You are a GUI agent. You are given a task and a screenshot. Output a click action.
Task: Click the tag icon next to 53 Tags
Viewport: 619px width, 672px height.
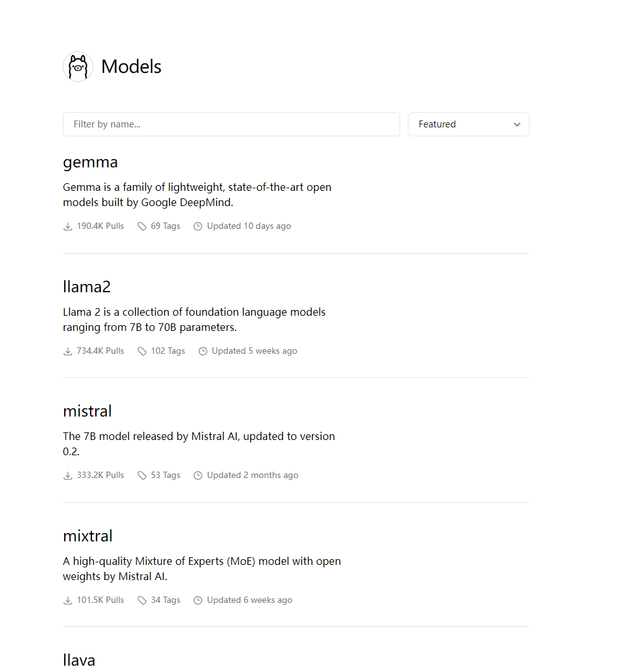[x=142, y=475]
